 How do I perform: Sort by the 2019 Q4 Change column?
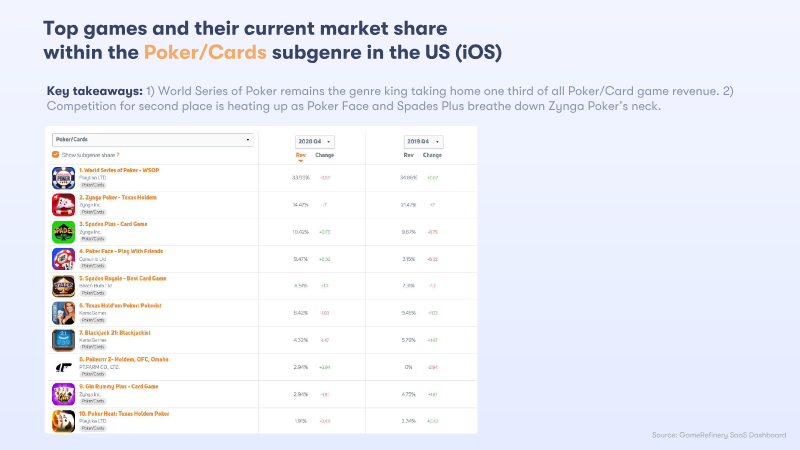[433, 156]
